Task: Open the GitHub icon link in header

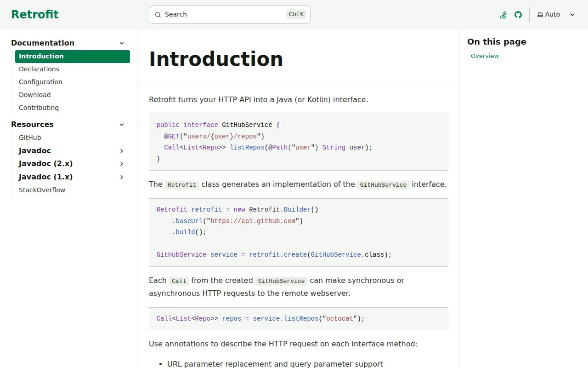Action: tap(518, 15)
